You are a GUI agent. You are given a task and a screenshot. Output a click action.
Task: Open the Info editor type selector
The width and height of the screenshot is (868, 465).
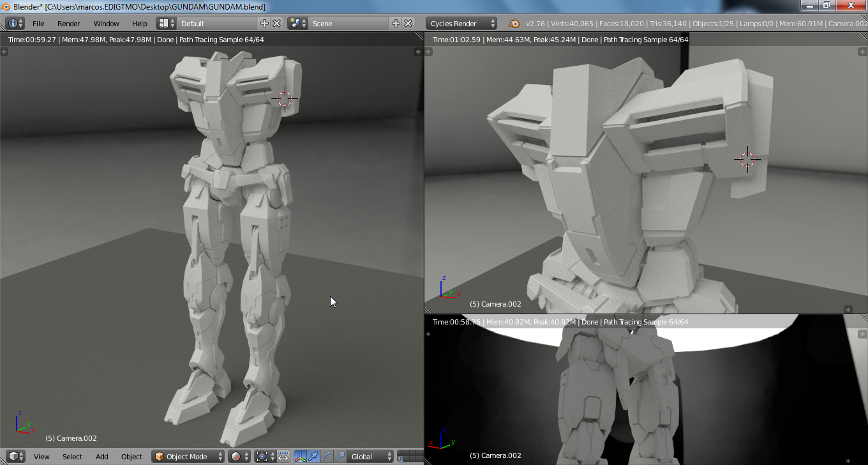click(15, 24)
